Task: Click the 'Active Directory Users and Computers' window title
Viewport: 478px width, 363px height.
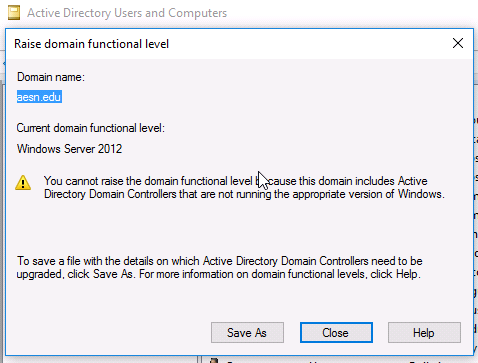Action: [127, 13]
